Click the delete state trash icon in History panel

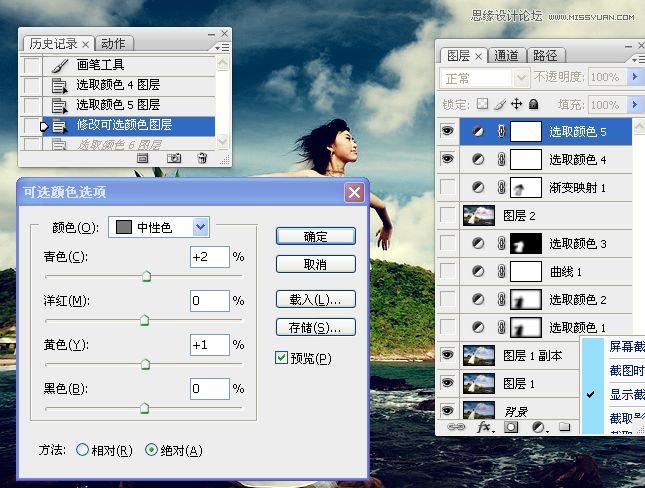tap(202, 158)
